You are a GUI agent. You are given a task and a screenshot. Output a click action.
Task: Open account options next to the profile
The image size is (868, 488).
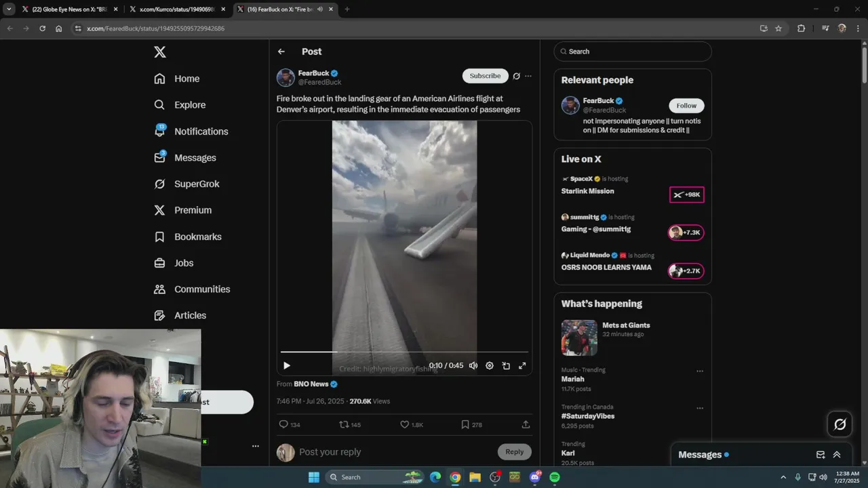click(x=256, y=446)
